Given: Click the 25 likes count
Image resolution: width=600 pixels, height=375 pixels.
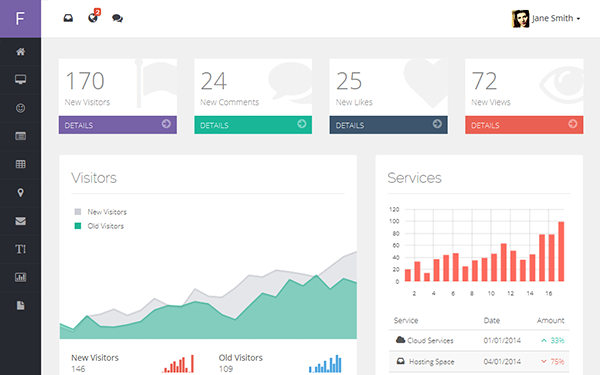Looking at the screenshot, I should (x=349, y=81).
